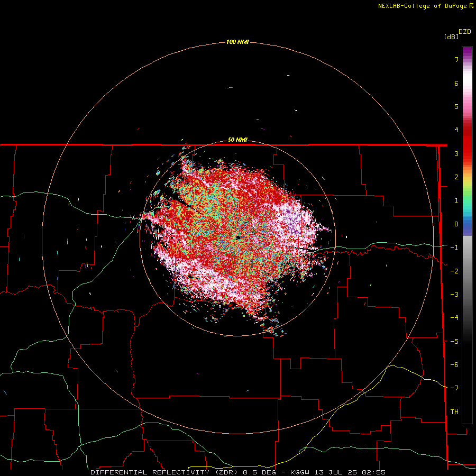Click the Differential Reflectivity product title caption

pyautogui.click(x=238, y=472)
